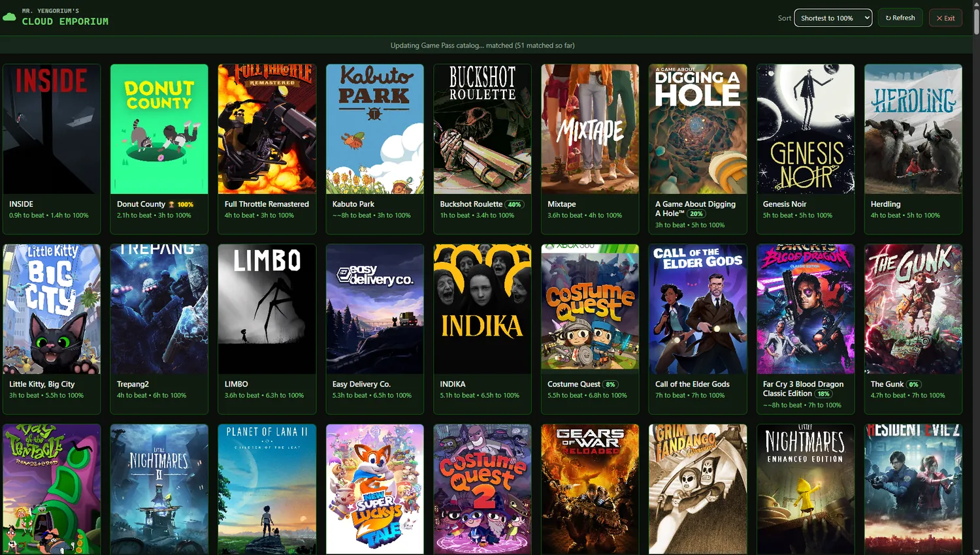Image resolution: width=980 pixels, height=555 pixels.
Task: Click the Refresh button
Action: click(x=900, y=18)
